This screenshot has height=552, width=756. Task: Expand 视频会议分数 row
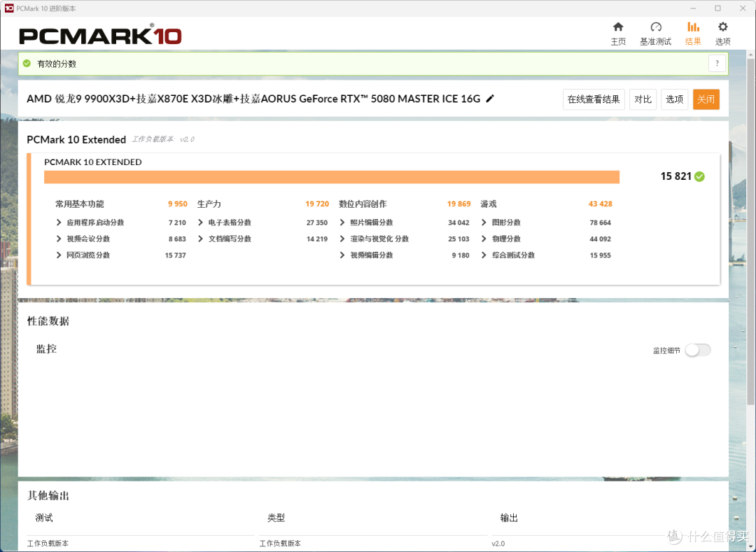(x=59, y=239)
